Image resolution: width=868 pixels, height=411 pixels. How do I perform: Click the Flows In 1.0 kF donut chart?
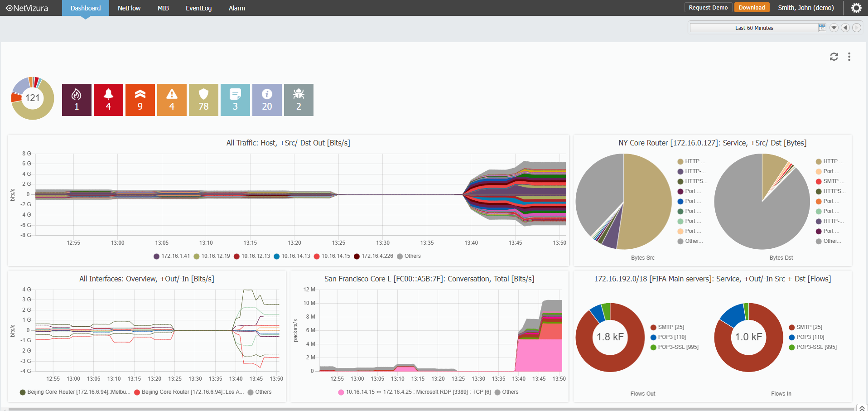tap(749, 338)
